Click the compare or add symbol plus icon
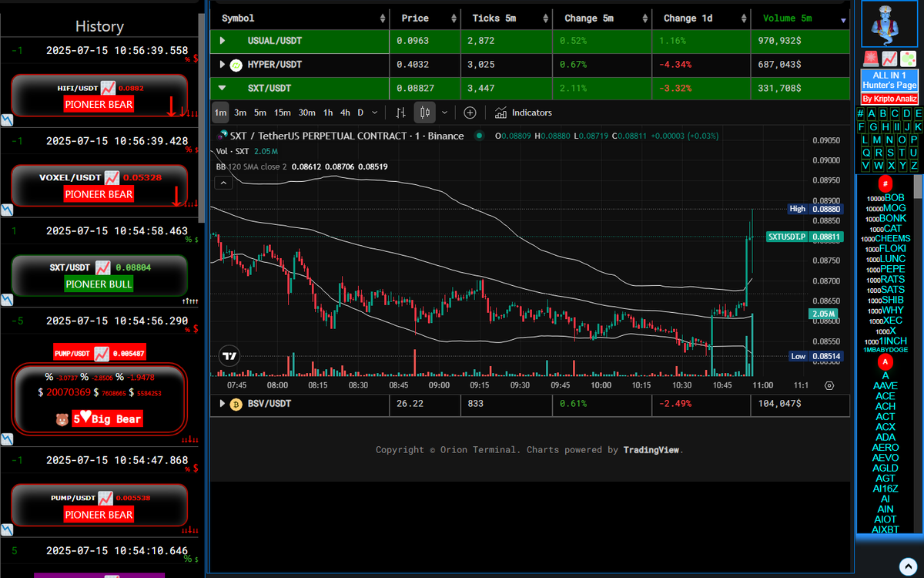 coord(470,113)
